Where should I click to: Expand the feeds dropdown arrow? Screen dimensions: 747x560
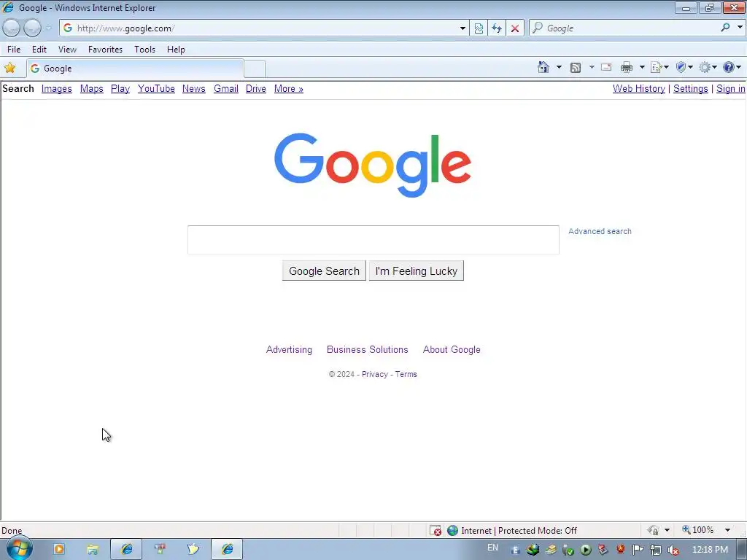coord(591,67)
